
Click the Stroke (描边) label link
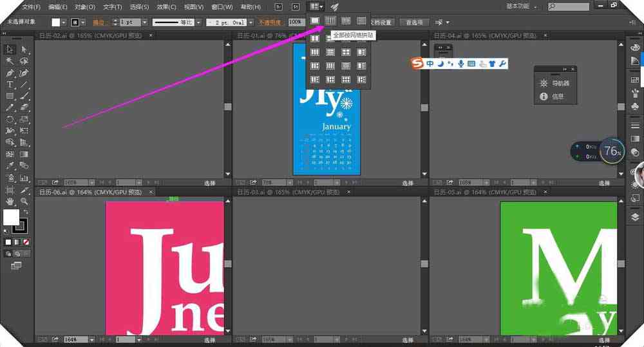coord(99,23)
